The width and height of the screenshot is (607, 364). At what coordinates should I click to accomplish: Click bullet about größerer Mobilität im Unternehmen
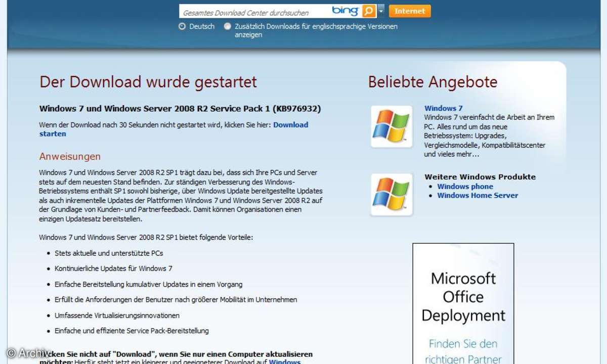[x=176, y=300]
